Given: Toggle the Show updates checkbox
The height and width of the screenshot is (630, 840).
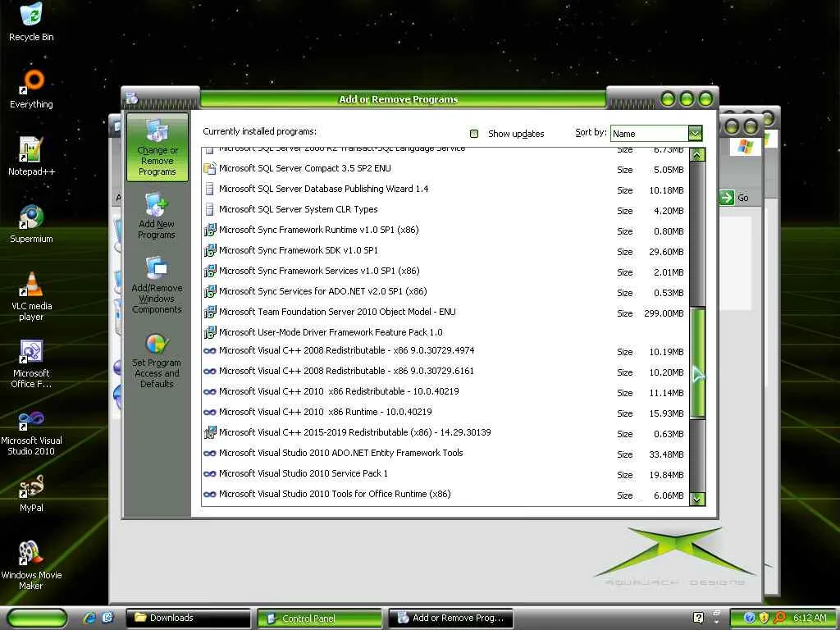Looking at the screenshot, I should (x=474, y=134).
